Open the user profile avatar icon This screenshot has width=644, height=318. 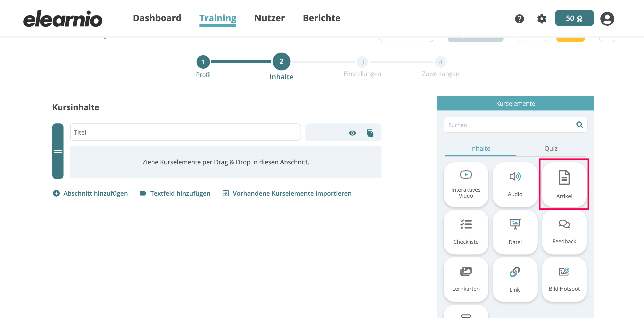(607, 19)
